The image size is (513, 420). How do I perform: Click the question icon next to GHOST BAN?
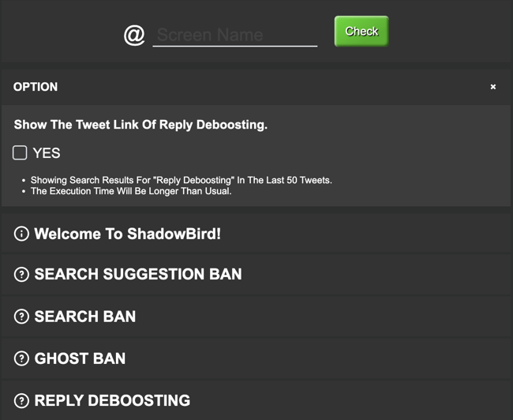(21, 358)
